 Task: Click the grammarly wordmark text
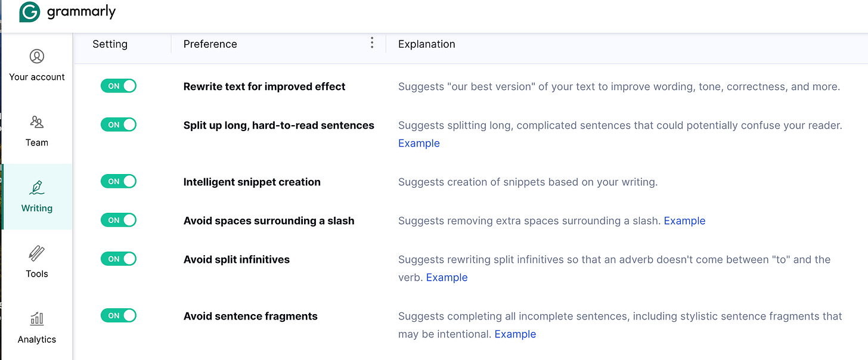[x=81, y=11]
